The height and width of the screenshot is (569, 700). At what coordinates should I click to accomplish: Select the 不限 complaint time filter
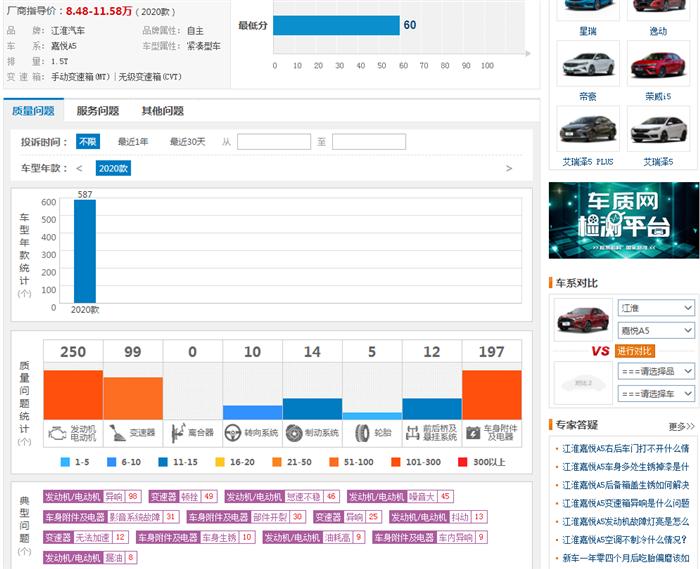coord(88,142)
